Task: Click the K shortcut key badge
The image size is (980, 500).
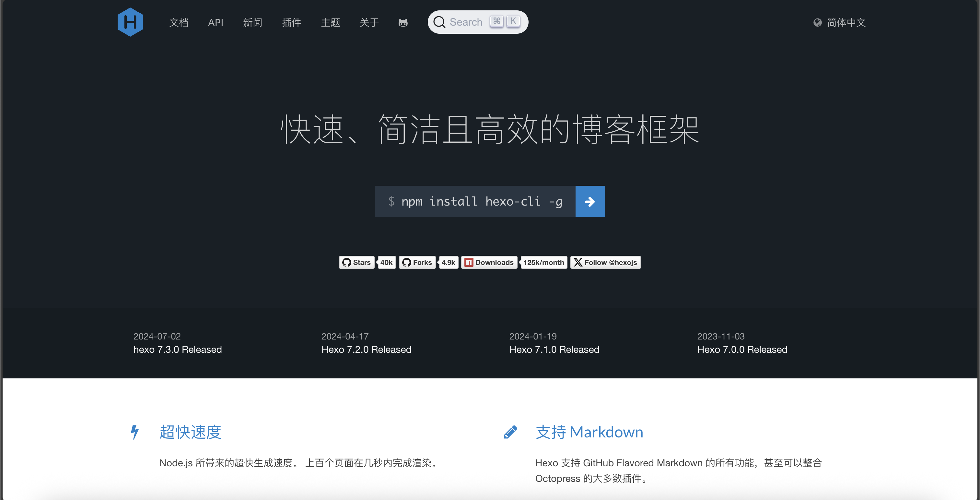Action: coord(513,21)
